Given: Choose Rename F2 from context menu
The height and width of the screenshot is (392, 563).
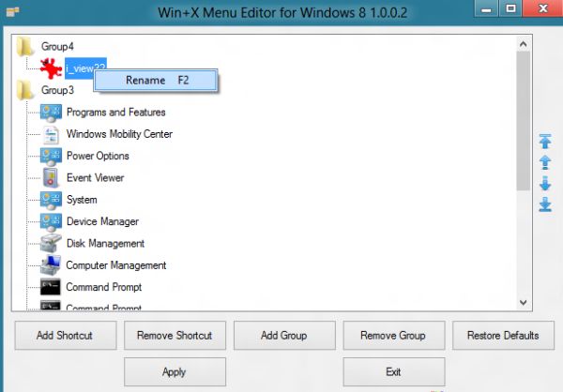Looking at the screenshot, I should [x=156, y=80].
